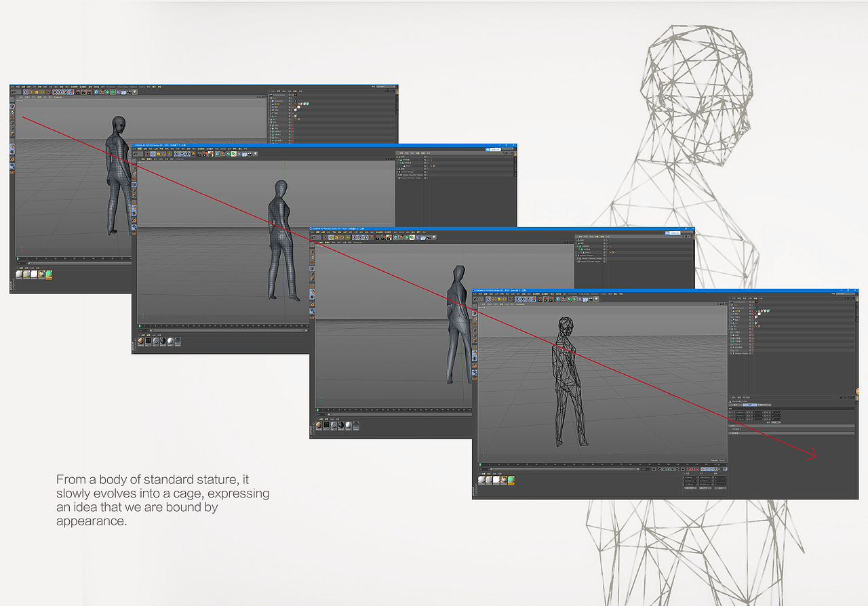The height and width of the screenshot is (606, 868).
Task: Toggle Position key recording in front window
Action: 703,469
